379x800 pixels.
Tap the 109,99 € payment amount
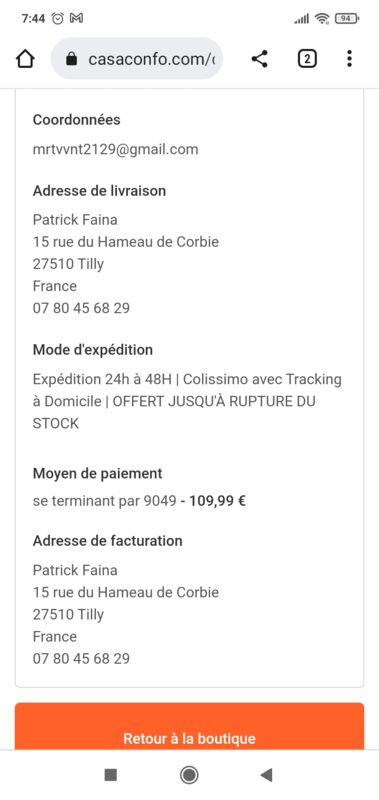coord(218,501)
